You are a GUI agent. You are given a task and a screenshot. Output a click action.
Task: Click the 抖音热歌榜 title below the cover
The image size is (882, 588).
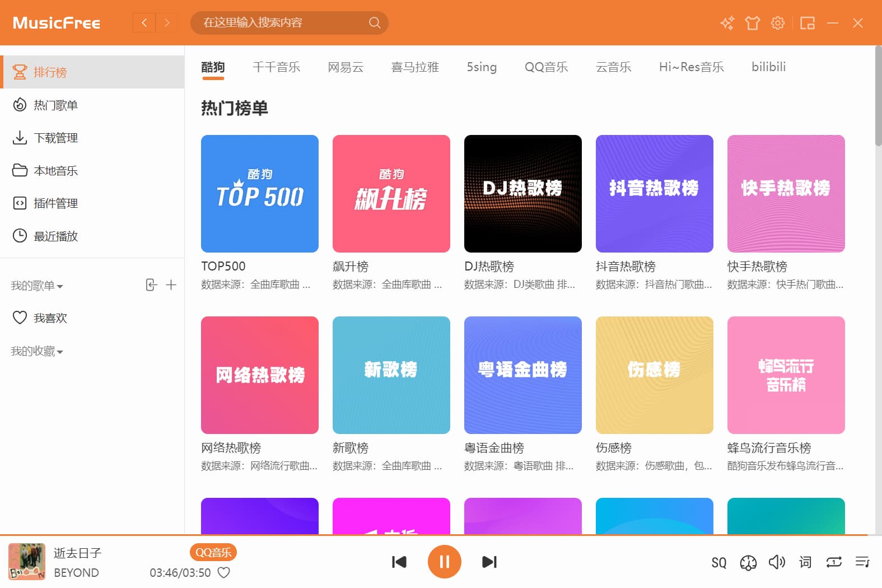(x=626, y=267)
